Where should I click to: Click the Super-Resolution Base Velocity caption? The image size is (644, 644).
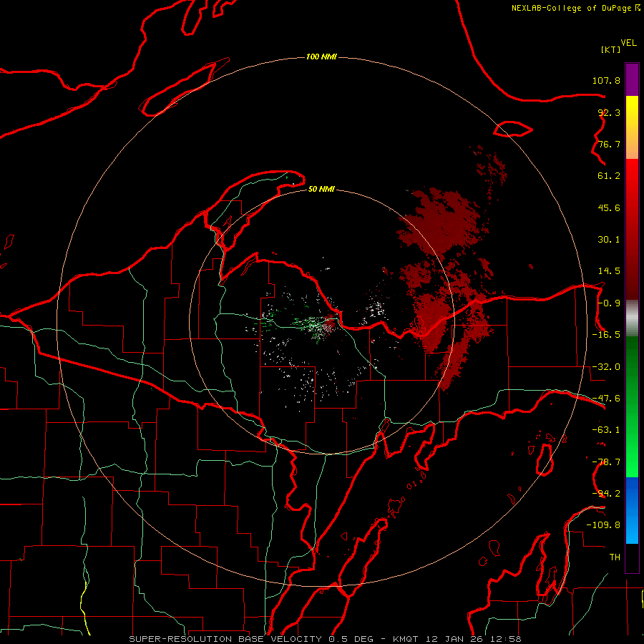point(325,639)
